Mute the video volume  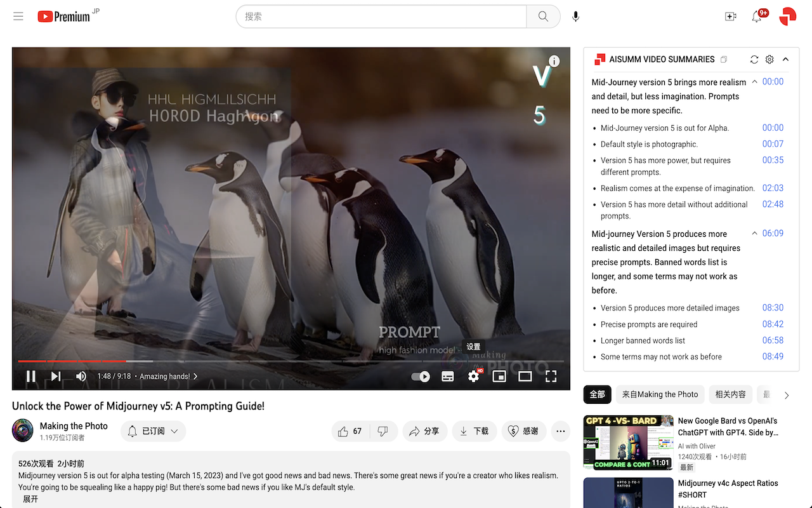coord(81,376)
